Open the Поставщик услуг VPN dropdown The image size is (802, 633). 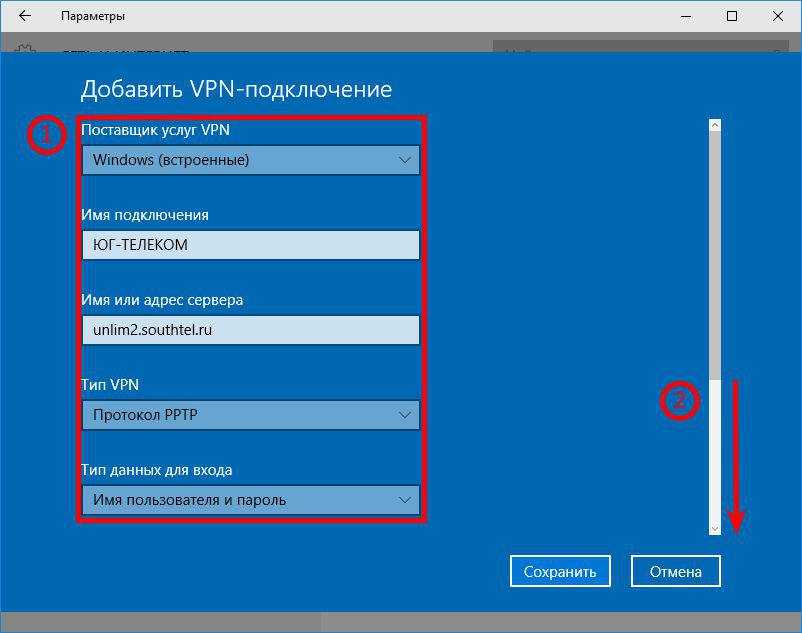point(250,159)
